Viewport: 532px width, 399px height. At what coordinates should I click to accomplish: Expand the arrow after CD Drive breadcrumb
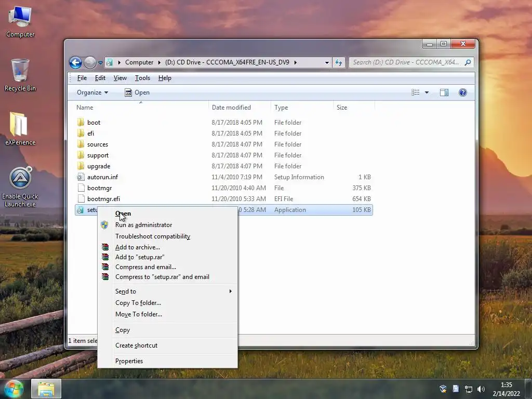pos(295,62)
